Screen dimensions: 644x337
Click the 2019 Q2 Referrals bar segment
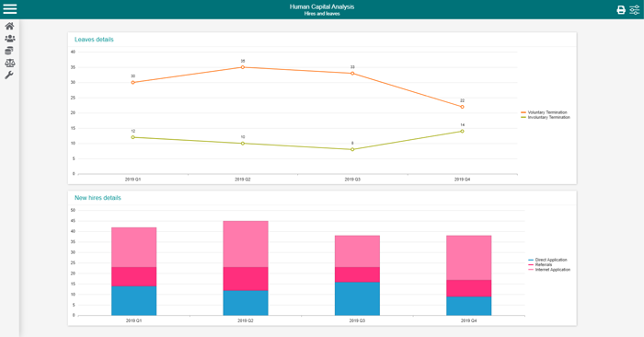246,279
